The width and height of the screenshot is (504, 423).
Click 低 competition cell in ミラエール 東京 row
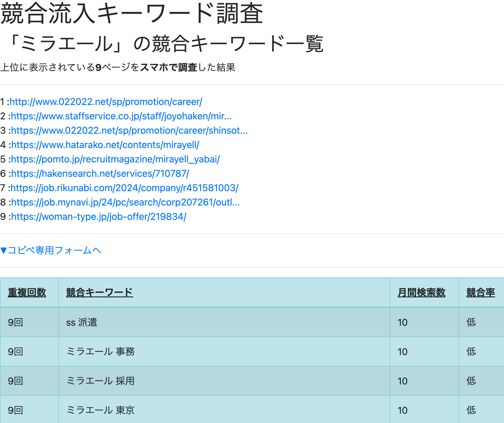point(481,410)
